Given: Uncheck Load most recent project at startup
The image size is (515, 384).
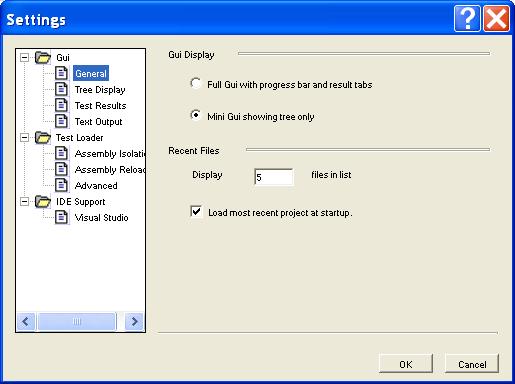Looking at the screenshot, I should pos(196,211).
